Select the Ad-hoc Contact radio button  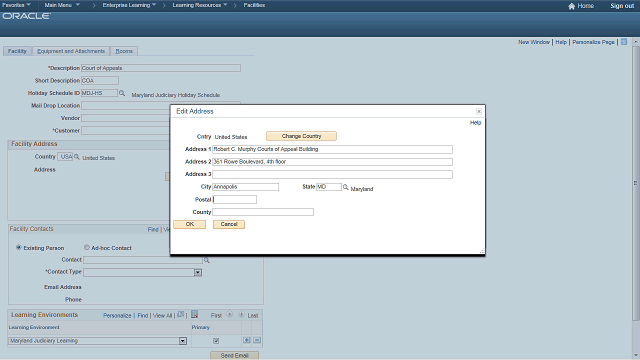(x=87, y=247)
